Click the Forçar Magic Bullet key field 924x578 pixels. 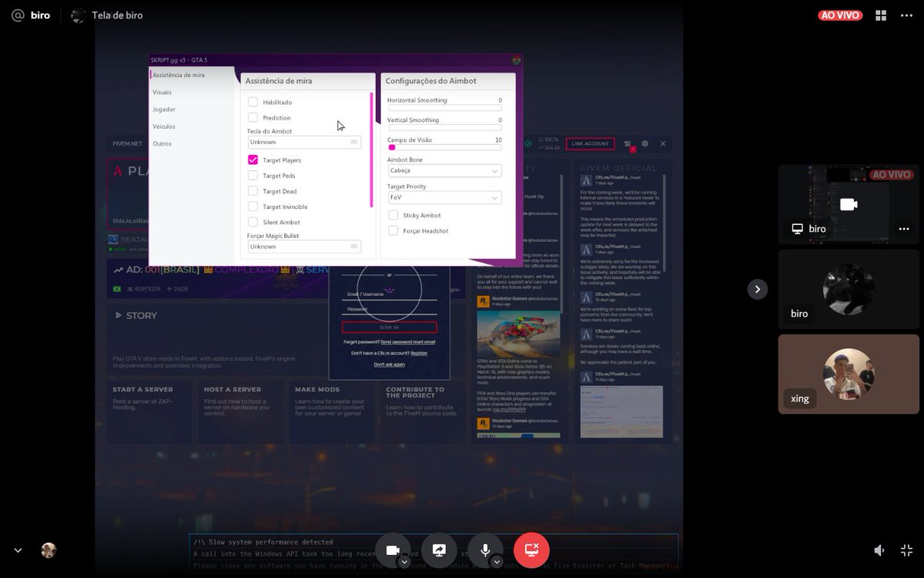click(304, 247)
